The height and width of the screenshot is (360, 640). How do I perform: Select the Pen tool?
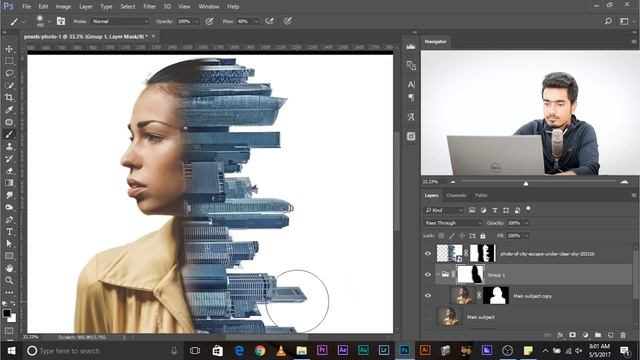pos(9,220)
